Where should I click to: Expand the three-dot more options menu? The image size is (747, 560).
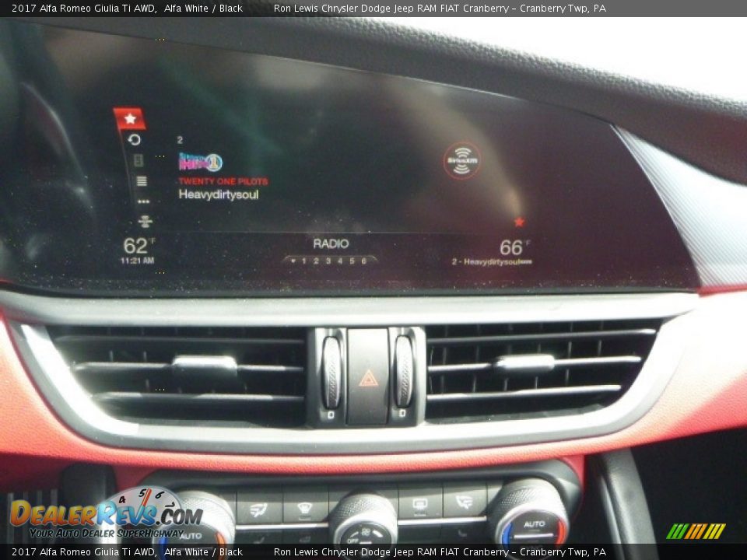(143, 201)
